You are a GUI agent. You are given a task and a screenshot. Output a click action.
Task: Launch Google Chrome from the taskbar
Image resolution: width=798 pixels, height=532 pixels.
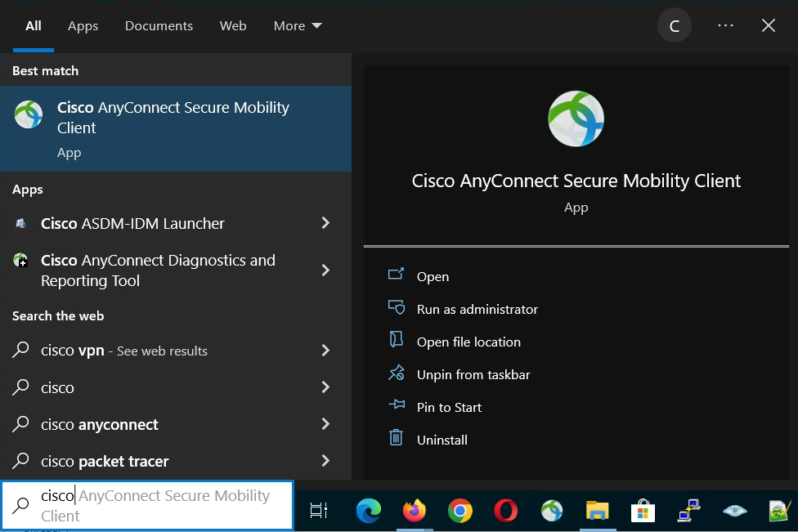pyautogui.click(x=460, y=512)
